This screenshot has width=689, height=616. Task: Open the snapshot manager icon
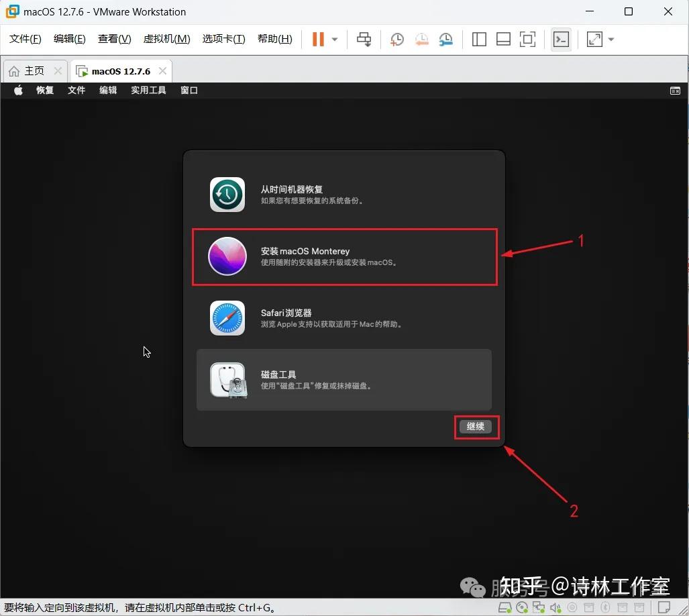pyautogui.click(x=445, y=39)
